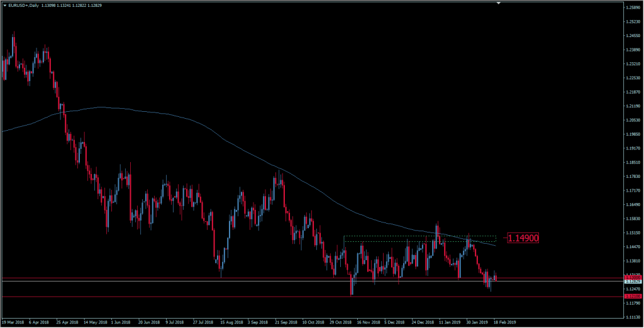Click the 5 Dec 2018 date label

point(394,323)
